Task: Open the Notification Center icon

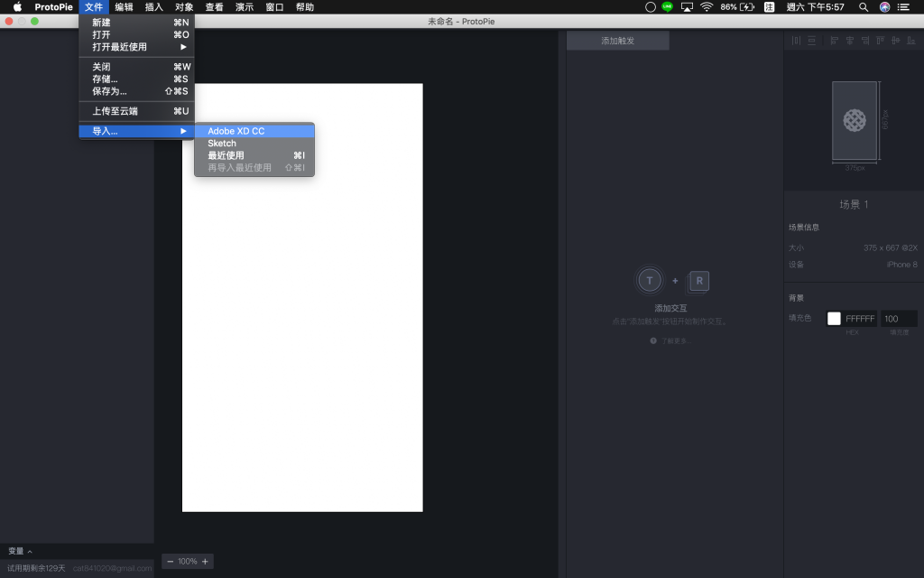Action: tap(903, 7)
